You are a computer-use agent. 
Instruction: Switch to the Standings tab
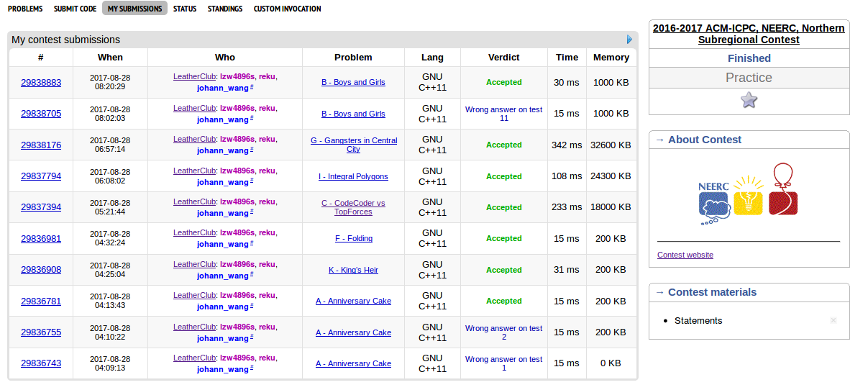(x=225, y=9)
